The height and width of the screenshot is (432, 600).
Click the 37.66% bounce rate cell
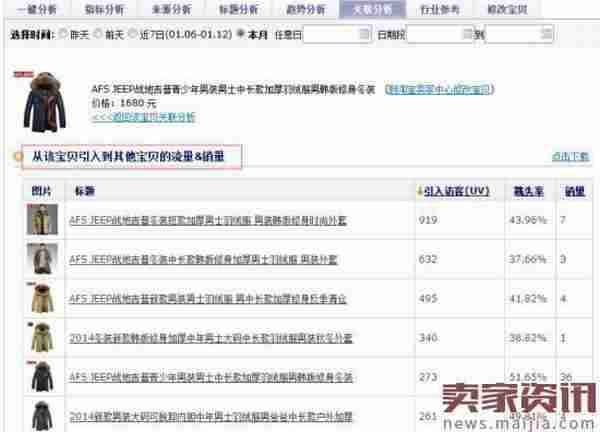click(528, 259)
